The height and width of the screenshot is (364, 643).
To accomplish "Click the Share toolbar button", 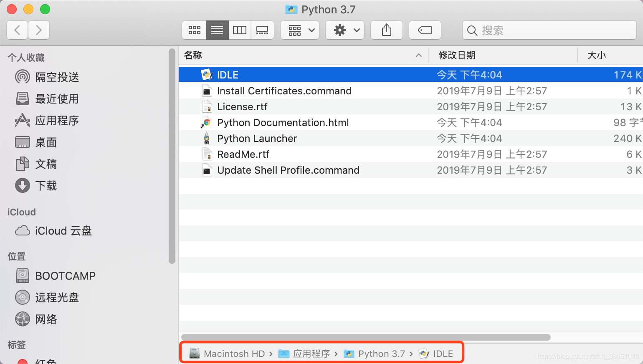I will (387, 30).
